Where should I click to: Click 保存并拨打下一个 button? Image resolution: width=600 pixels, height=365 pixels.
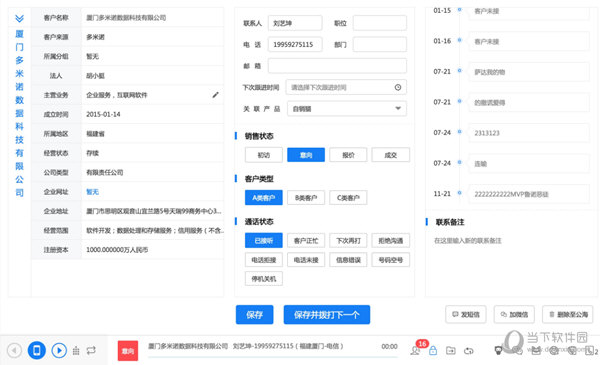pos(327,314)
